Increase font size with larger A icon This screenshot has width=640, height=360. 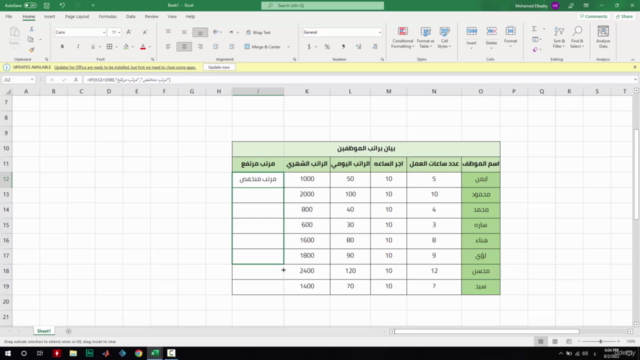point(129,32)
